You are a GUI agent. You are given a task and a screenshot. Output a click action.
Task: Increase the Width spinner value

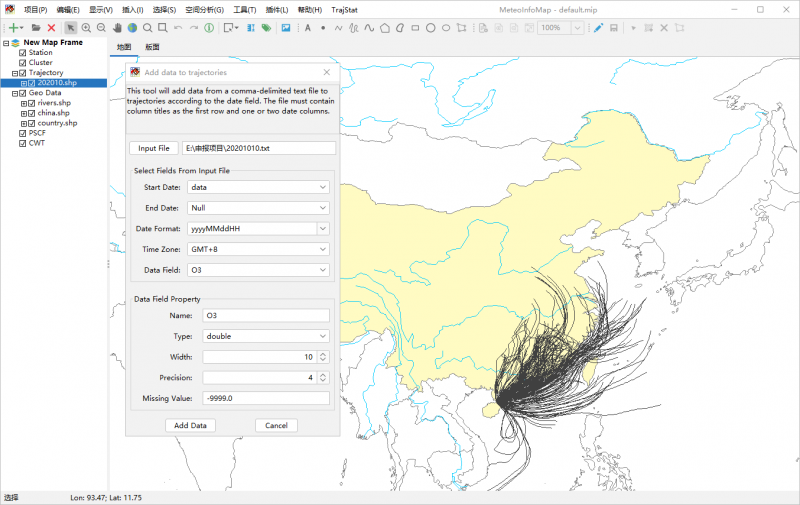tap(322, 353)
